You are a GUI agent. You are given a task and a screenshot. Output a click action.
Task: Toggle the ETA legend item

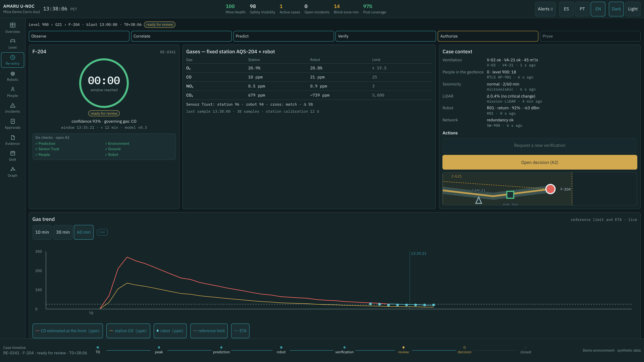point(240,331)
